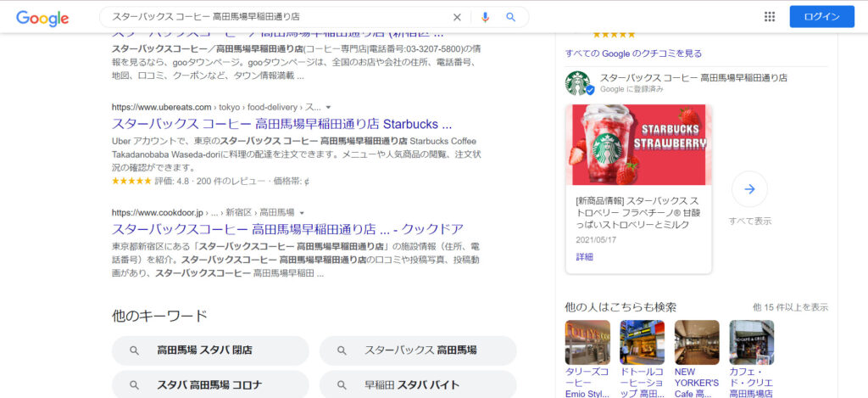Click the 他のキーワード heading
This screenshot has height=398, width=868.
point(159,316)
